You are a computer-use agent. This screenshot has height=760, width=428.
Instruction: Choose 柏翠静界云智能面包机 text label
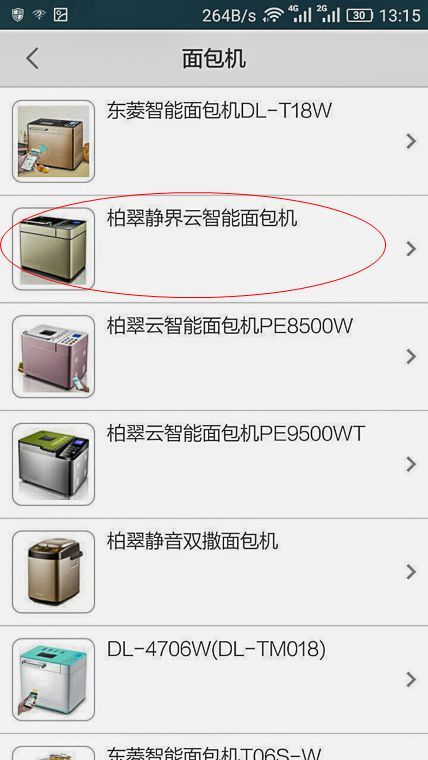[x=202, y=218]
